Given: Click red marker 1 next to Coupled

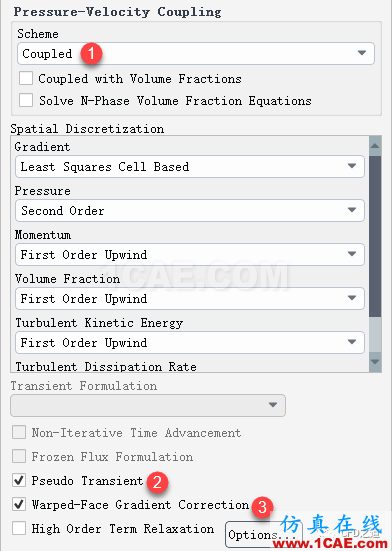Looking at the screenshot, I should (x=91, y=54).
